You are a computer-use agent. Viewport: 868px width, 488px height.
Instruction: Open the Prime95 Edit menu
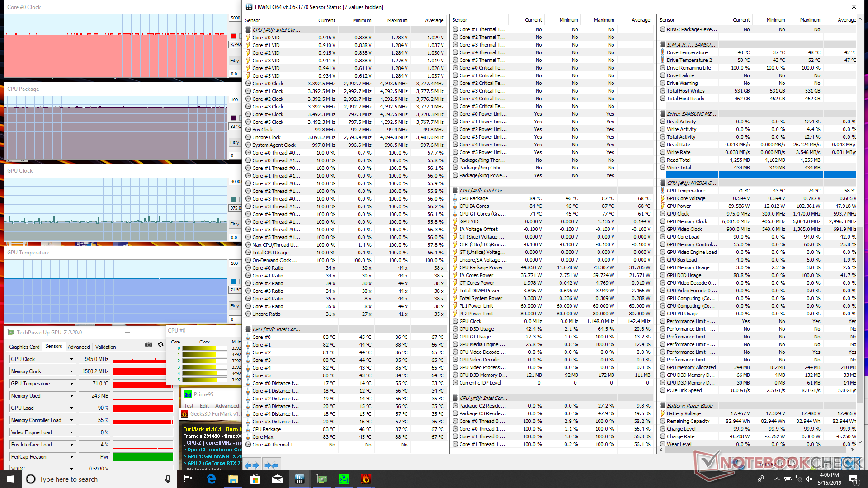(x=204, y=405)
